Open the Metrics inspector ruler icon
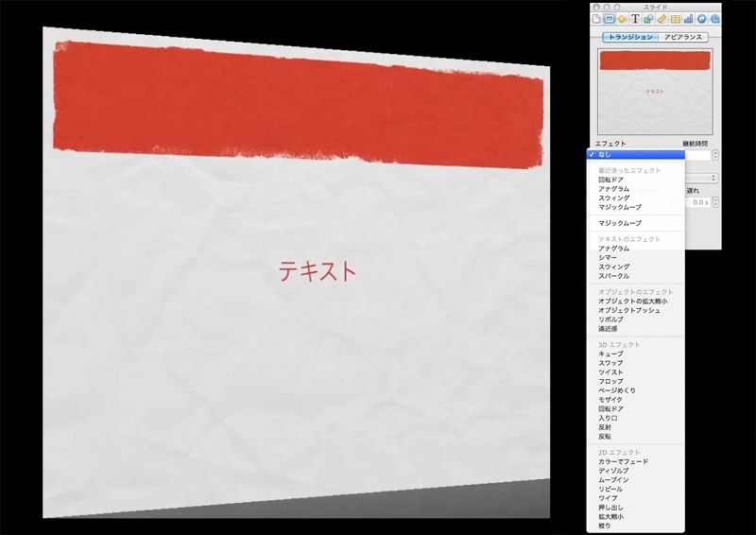756x535 pixels. (661, 18)
